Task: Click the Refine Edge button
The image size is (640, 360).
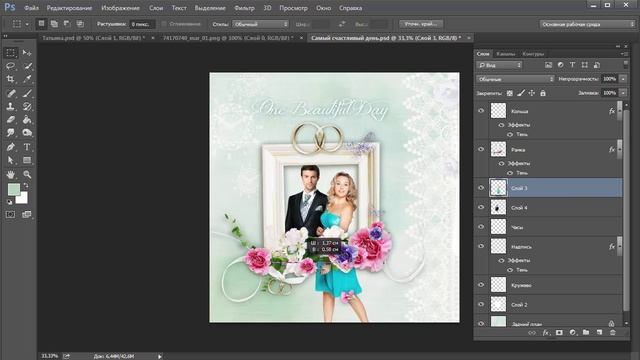Action: tap(421, 24)
